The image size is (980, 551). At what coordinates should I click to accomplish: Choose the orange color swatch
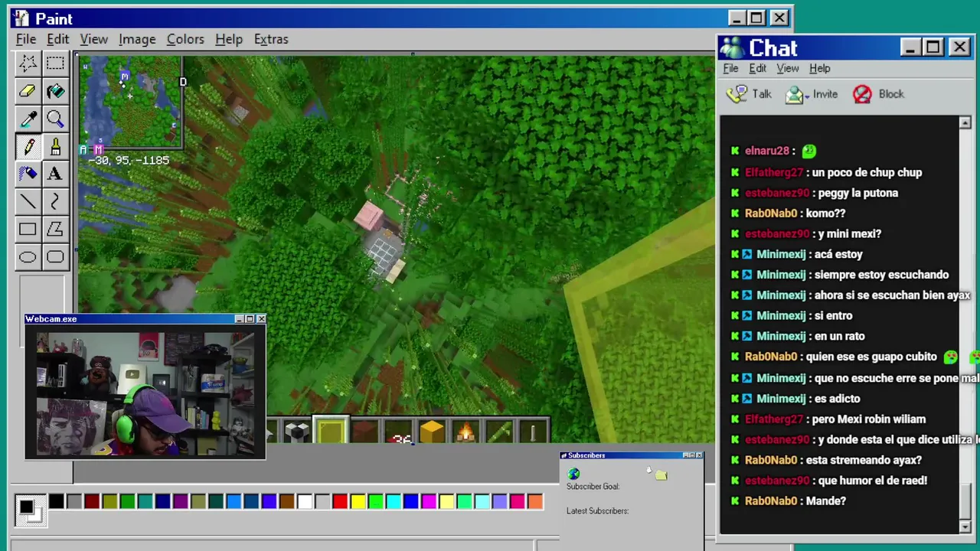[535, 502]
